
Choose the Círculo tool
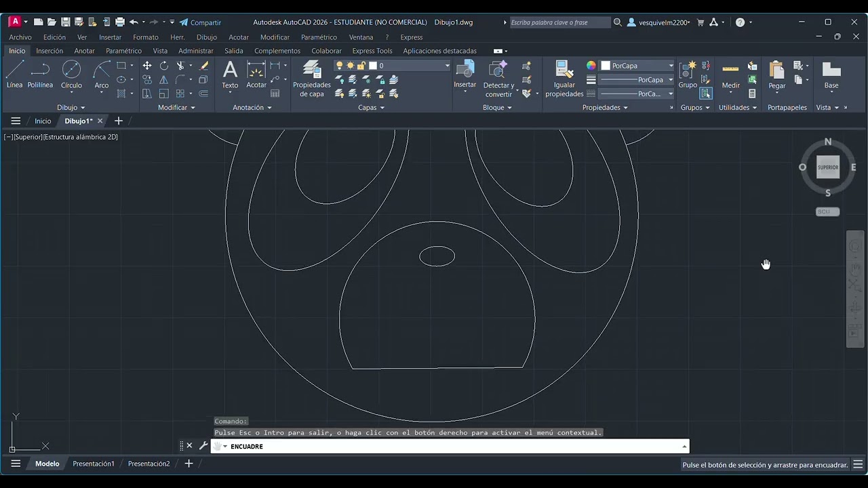point(71,75)
